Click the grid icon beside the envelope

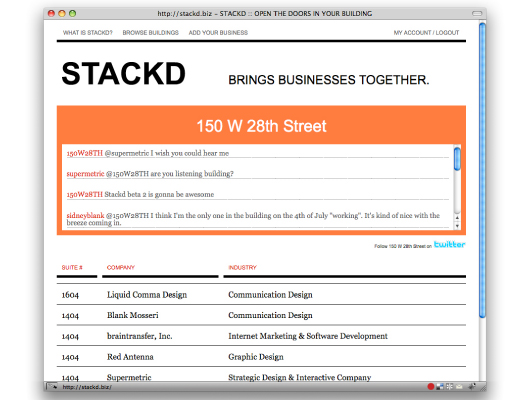[449, 387]
